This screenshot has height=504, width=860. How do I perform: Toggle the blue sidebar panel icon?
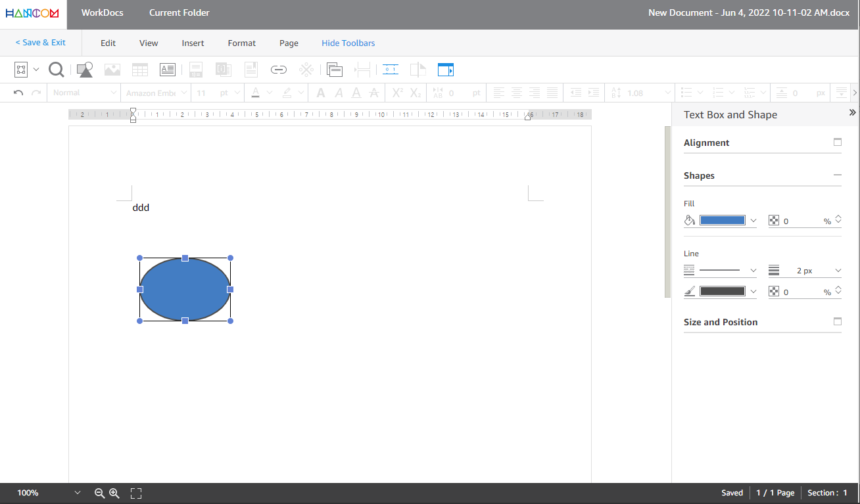coord(446,69)
